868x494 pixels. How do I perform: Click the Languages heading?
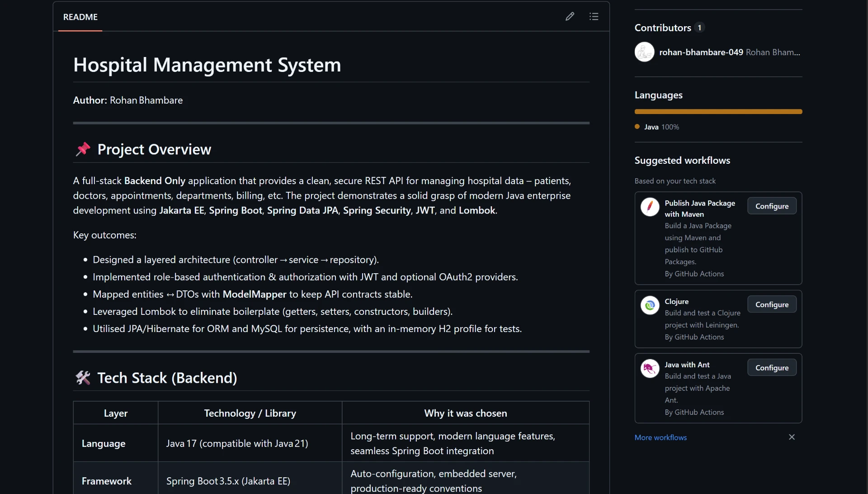[658, 95]
